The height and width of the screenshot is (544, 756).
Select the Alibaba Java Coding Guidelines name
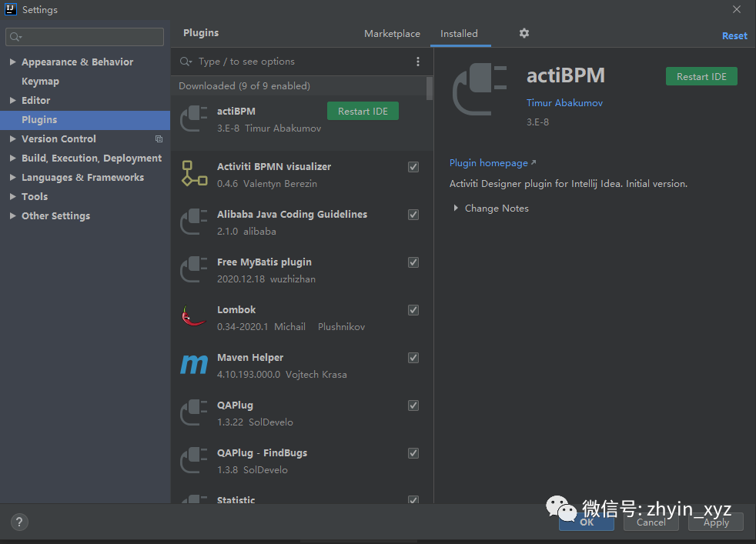pyautogui.click(x=292, y=215)
